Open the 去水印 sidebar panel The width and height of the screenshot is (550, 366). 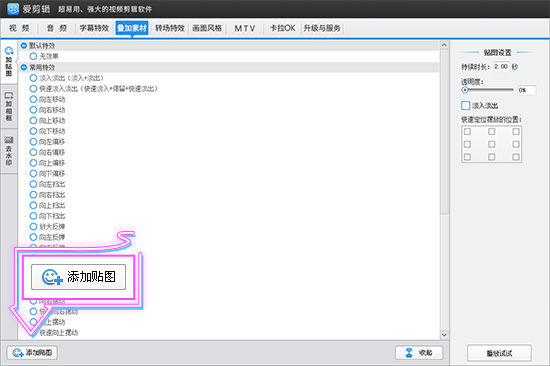coord(9,151)
